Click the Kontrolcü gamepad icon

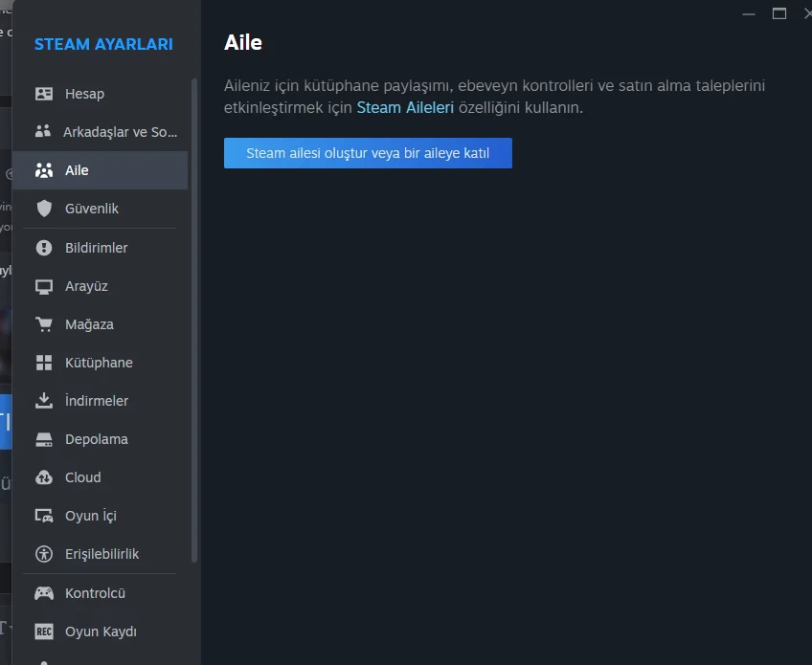[x=44, y=593]
